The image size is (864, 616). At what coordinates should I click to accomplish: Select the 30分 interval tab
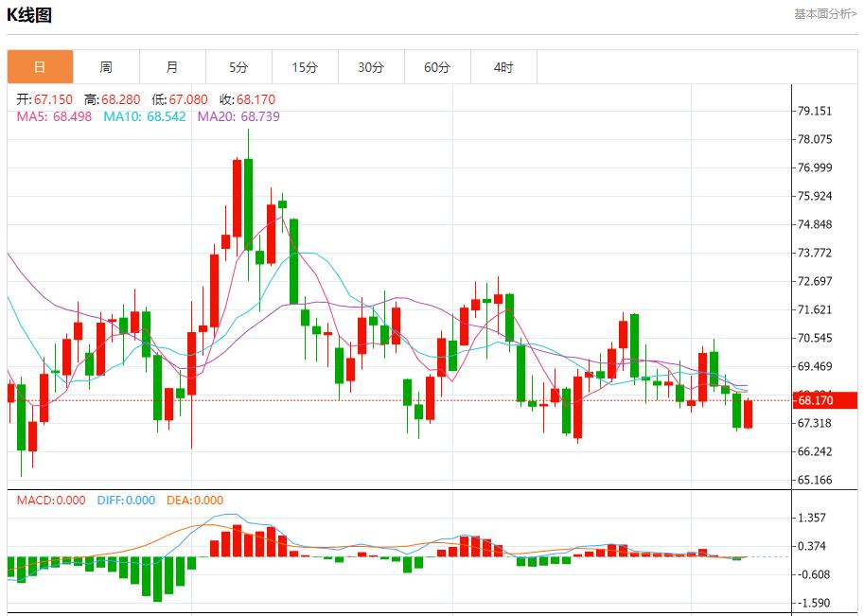(371, 67)
